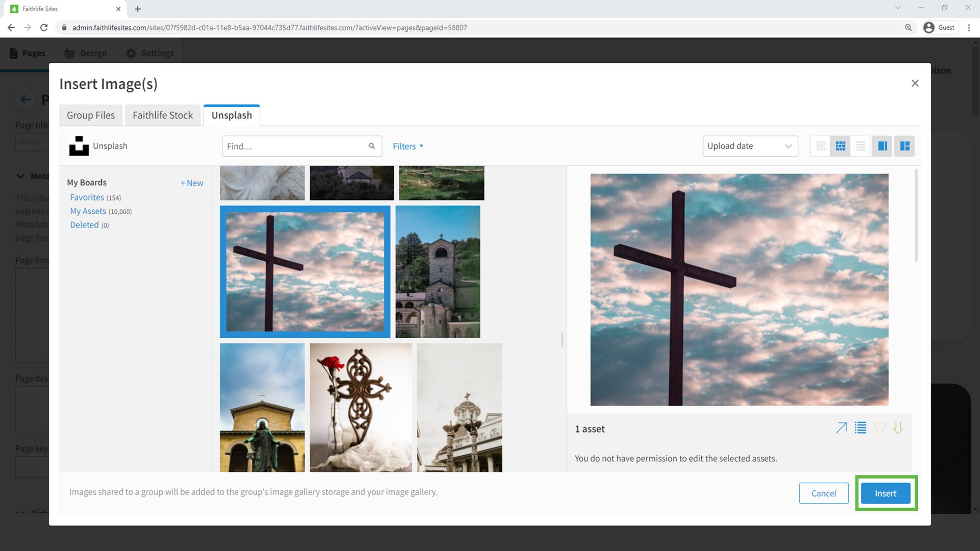Click the back arrow on page behind dialog

[26, 99]
